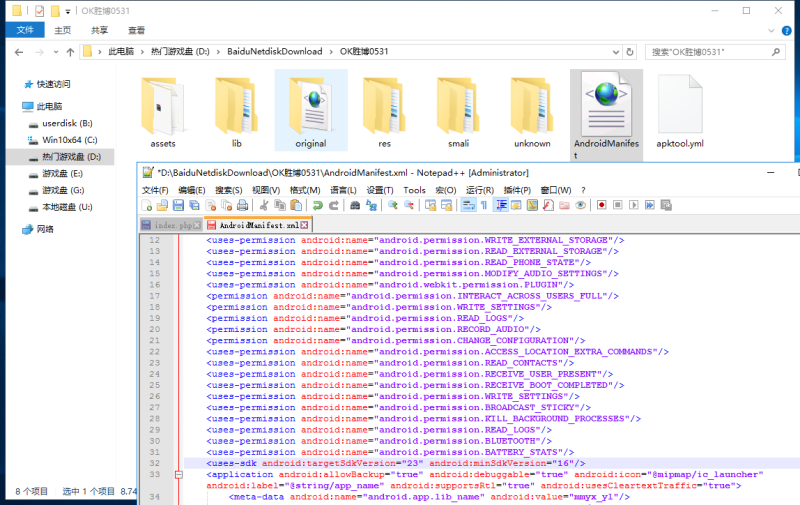The height and width of the screenshot is (505, 800).
Task: Close the index.php tab with its X
Action: point(197,225)
